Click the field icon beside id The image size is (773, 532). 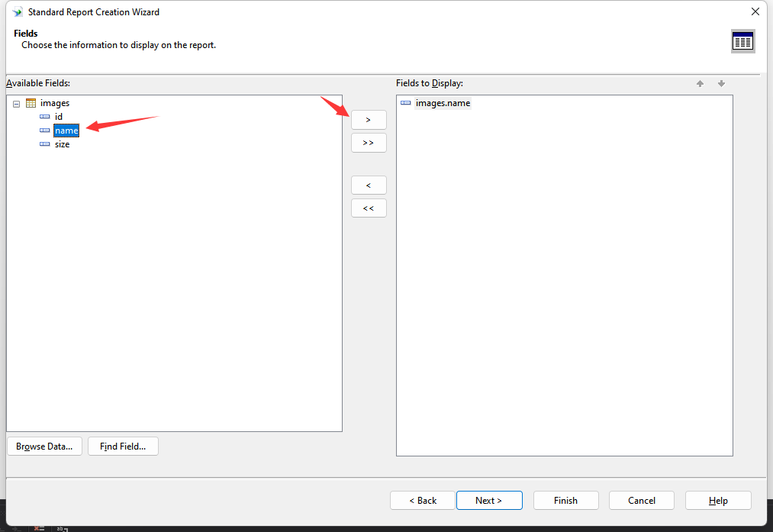pyautogui.click(x=44, y=117)
